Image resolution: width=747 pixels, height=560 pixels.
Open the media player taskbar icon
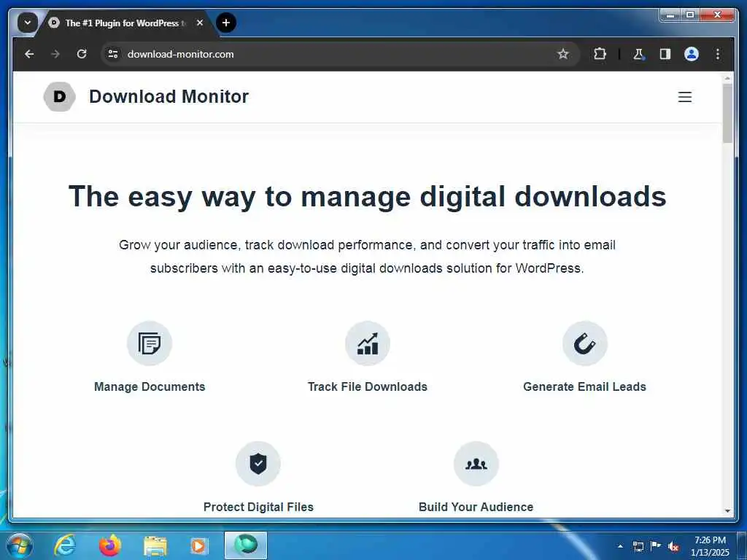(198, 545)
